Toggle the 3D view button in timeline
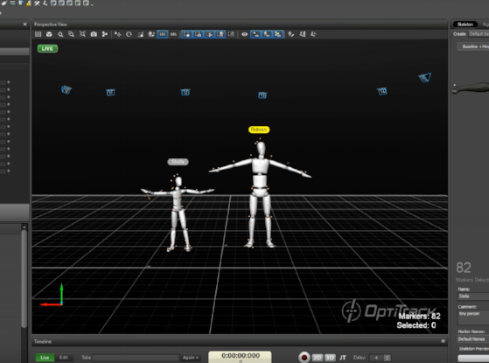Screen dimensions: 489x363 click(x=330, y=357)
